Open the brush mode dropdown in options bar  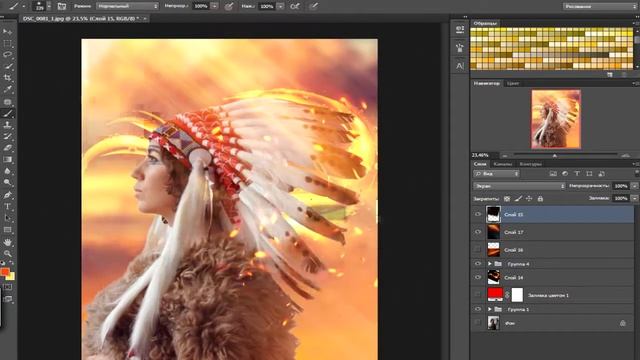coord(127,6)
